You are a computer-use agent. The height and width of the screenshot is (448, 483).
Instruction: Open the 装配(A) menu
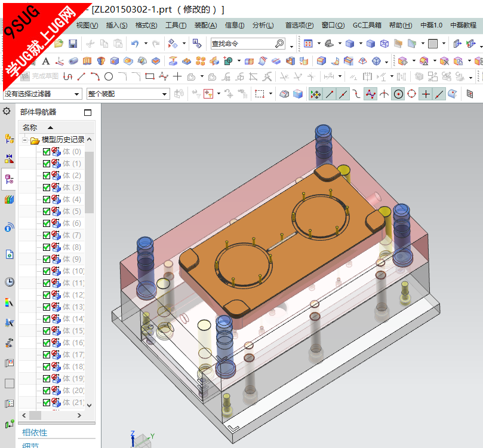pyautogui.click(x=205, y=25)
